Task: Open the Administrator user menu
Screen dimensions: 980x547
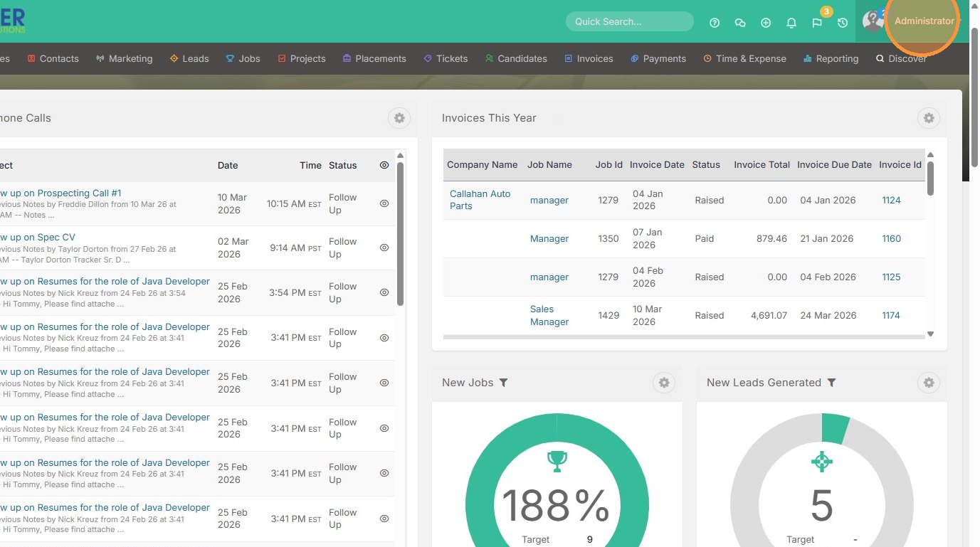Action: point(924,21)
